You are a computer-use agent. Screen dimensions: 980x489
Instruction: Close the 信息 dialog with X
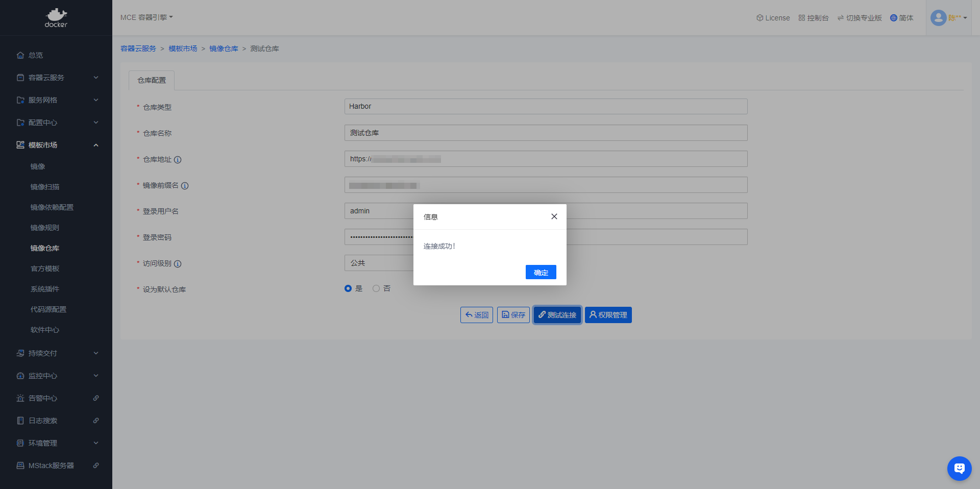[554, 216]
